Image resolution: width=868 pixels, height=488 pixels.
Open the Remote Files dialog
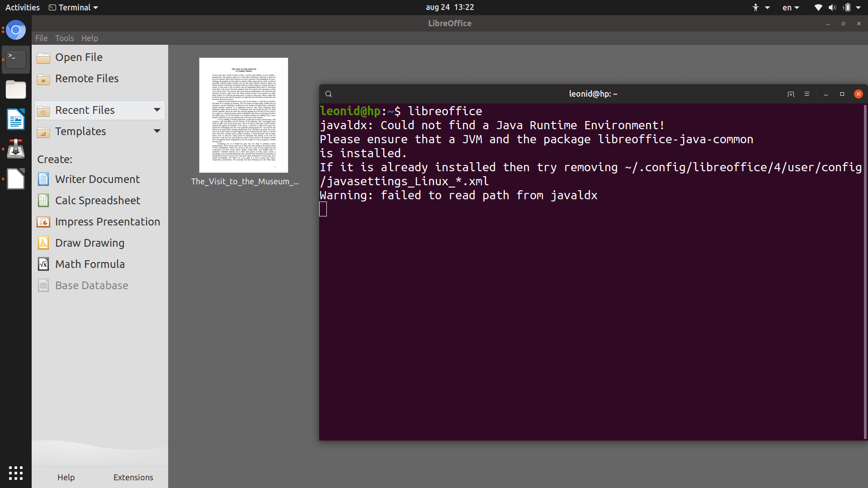86,79
